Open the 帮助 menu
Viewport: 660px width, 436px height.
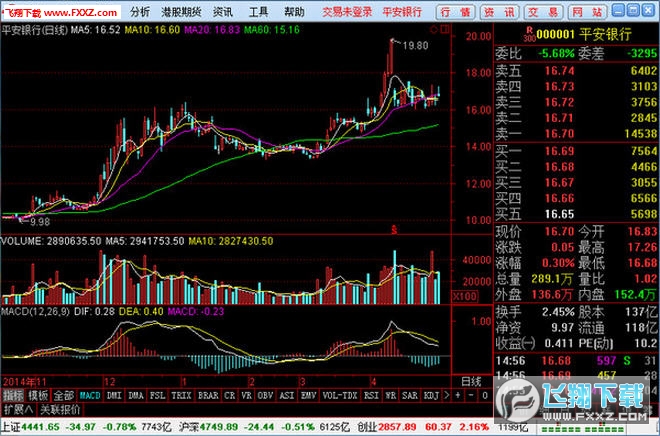point(294,12)
